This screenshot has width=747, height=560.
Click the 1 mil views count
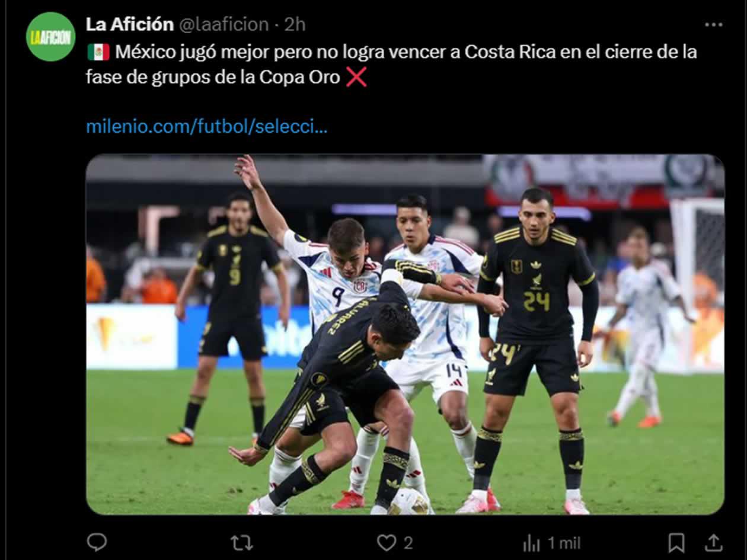564,543
